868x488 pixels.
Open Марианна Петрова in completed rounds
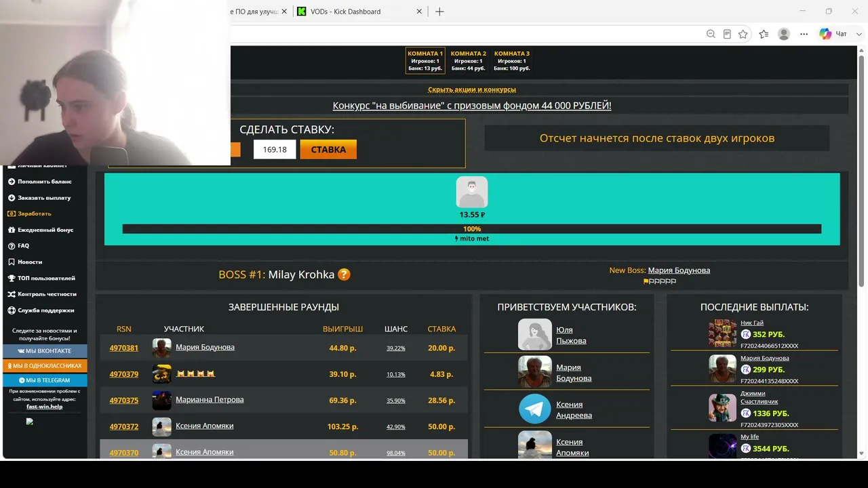[210, 400]
